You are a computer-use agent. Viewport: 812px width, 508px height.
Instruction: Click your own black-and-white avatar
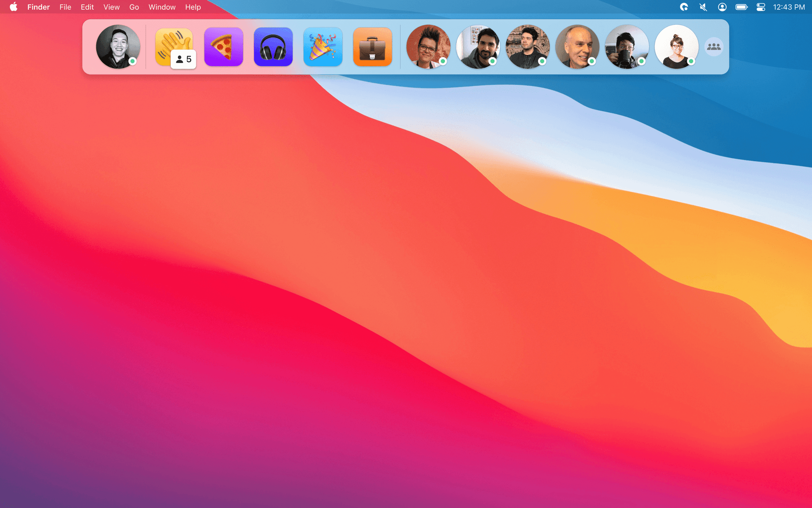coord(118,47)
